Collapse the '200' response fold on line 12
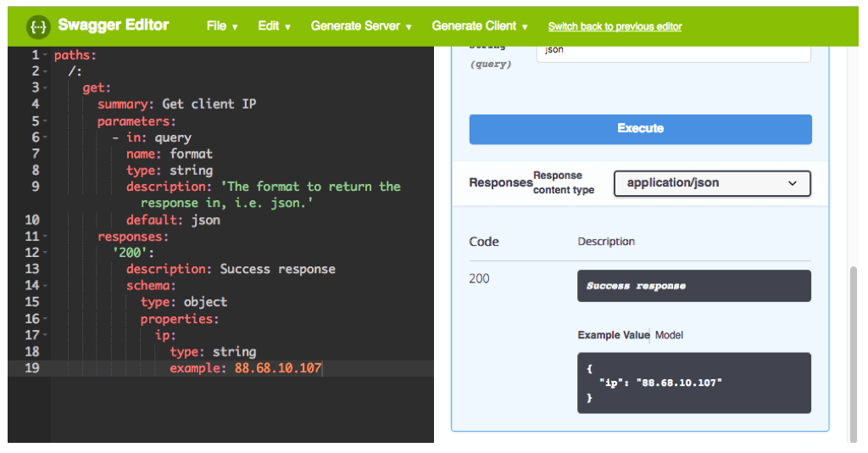 pos(45,253)
